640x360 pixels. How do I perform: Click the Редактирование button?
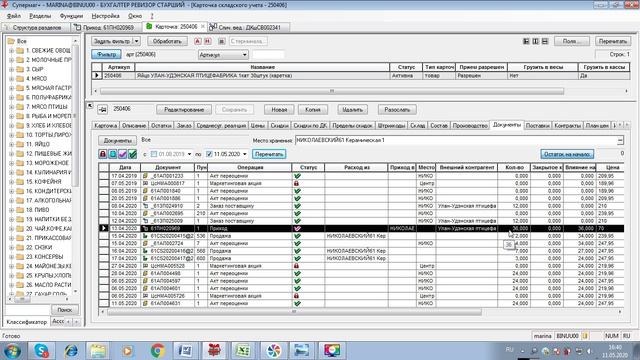[x=184, y=110]
